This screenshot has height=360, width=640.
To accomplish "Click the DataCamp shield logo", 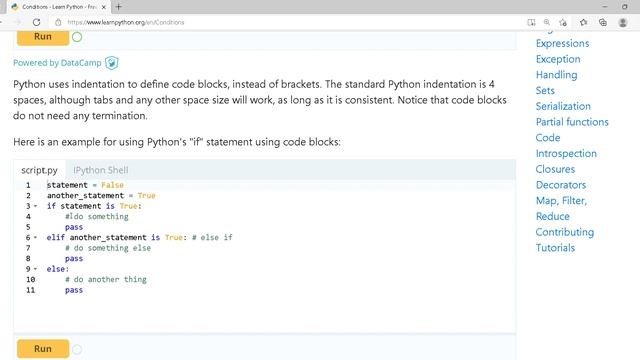I will 111,63.
